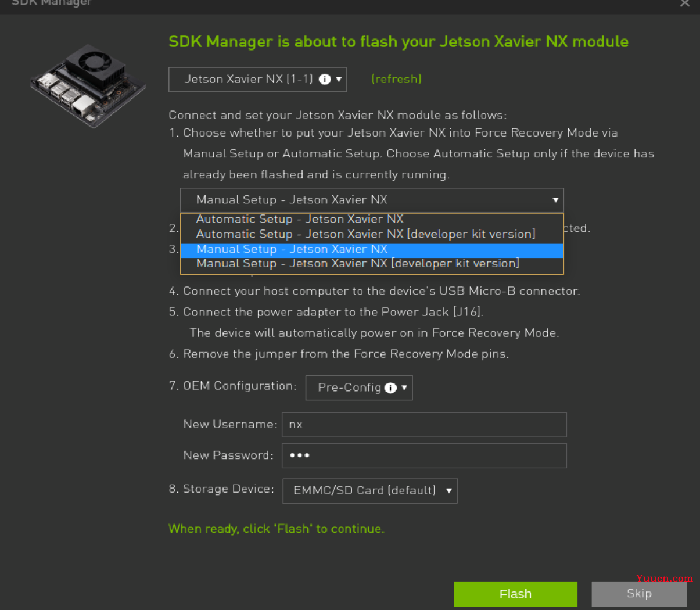
Task: Click the '7. OEM Configuration:' label
Action: [232, 386]
